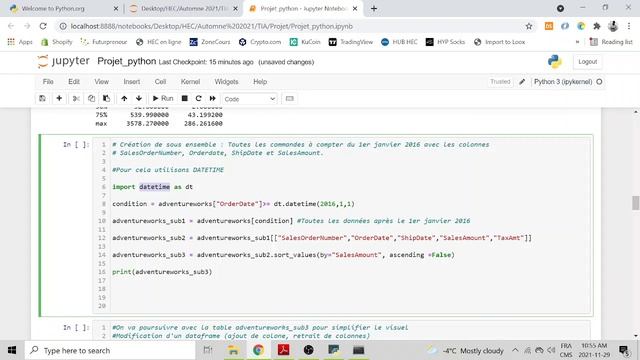Show hidden system tray icons

pos(515,350)
